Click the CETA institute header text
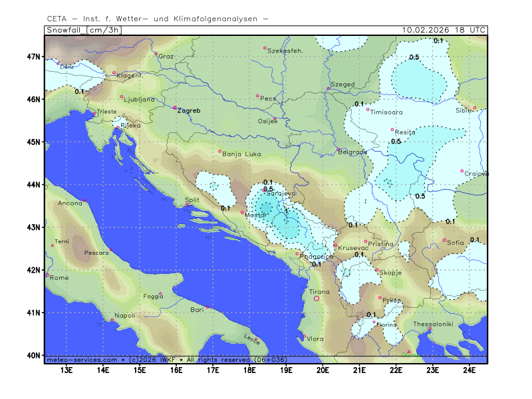Viewport: 532px width, 399px height. 158,19
